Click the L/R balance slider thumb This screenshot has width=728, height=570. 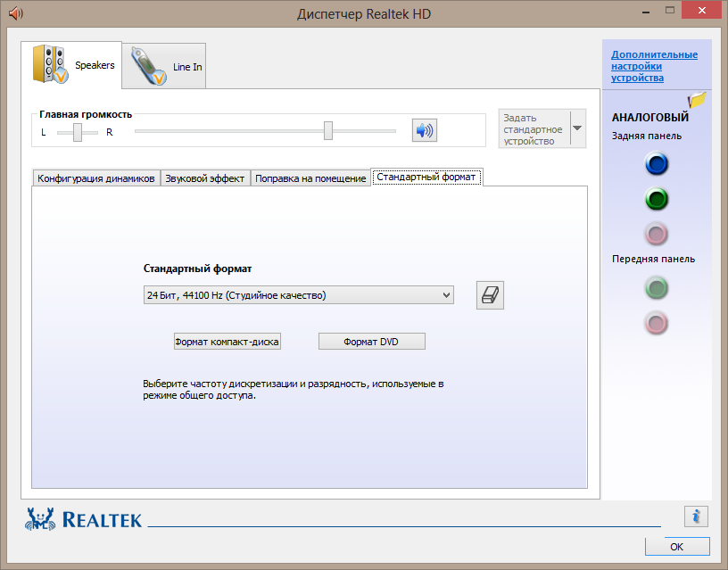78,132
